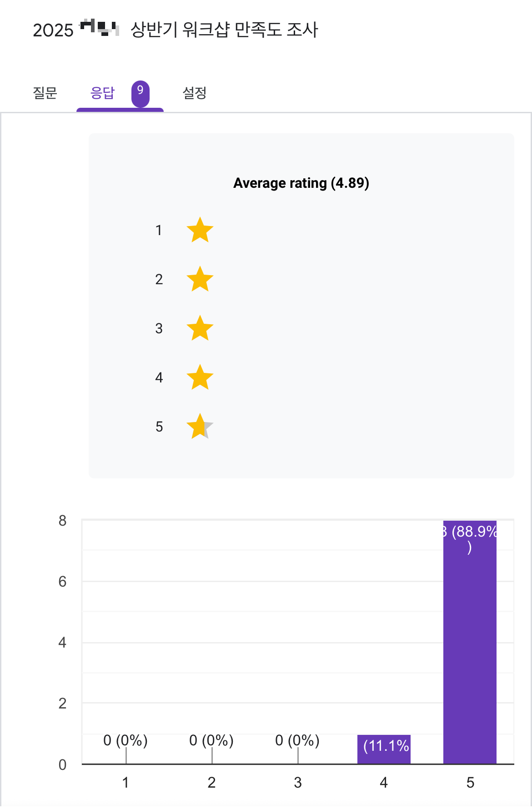The image size is (532, 809).
Task: Click the star icon in row 4
Action: point(200,377)
